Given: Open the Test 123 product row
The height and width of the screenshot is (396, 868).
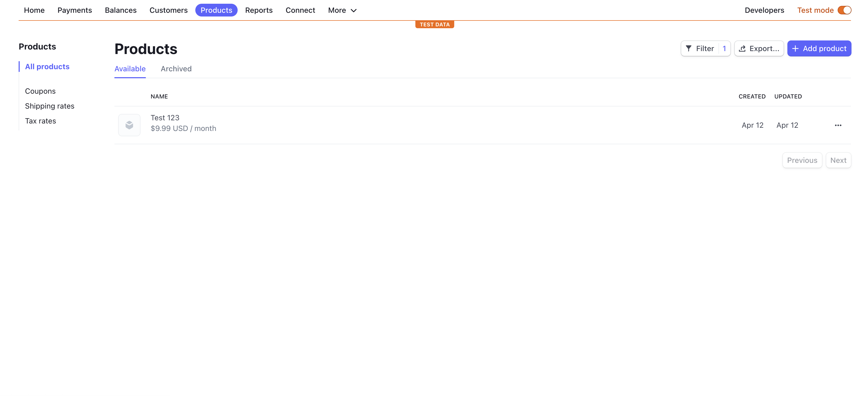Looking at the screenshot, I should pos(165,118).
